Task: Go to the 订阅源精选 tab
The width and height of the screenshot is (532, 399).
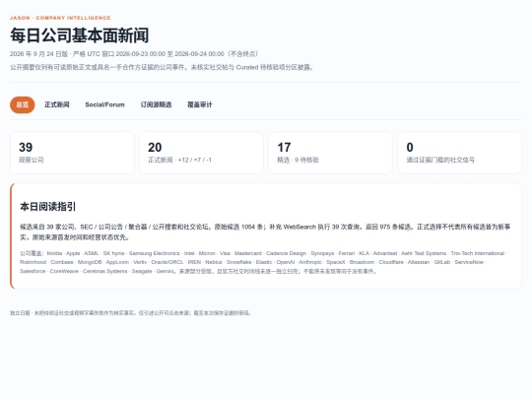Action: pyautogui.click(x=156, y=104)
